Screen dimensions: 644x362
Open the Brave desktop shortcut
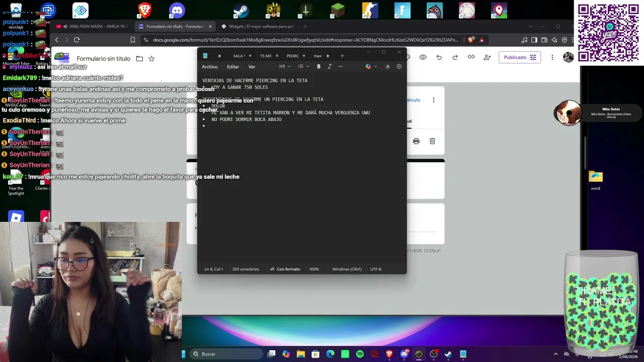tap(145, 10)
